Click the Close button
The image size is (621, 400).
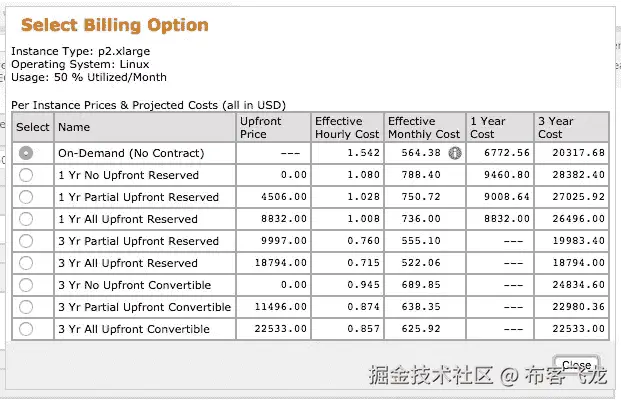click(x=576, y=366)
